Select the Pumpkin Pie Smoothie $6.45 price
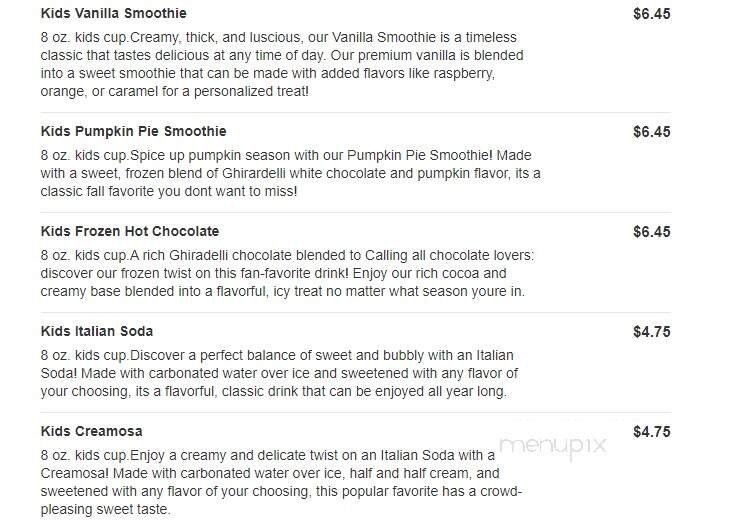732x528 pixels. [x=651, y=131]
